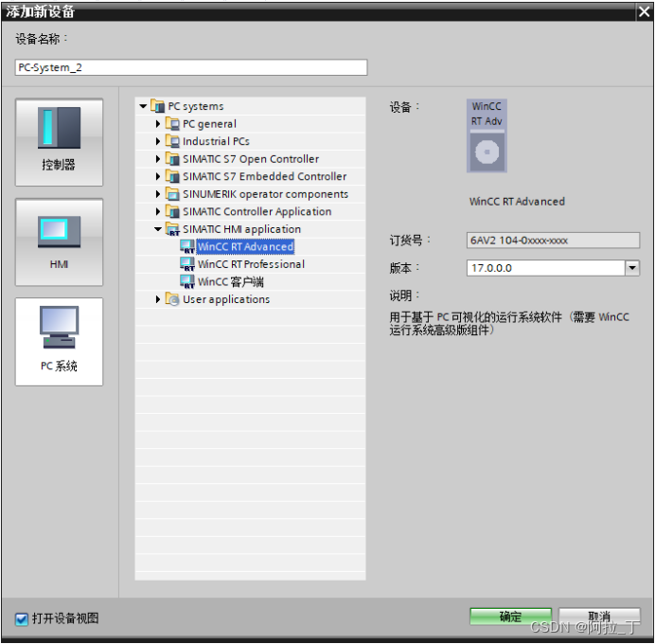Viewport: 655px width, 644px height.
Task: Select the Industrial PCs tree label
Action: tap(216, 141)
